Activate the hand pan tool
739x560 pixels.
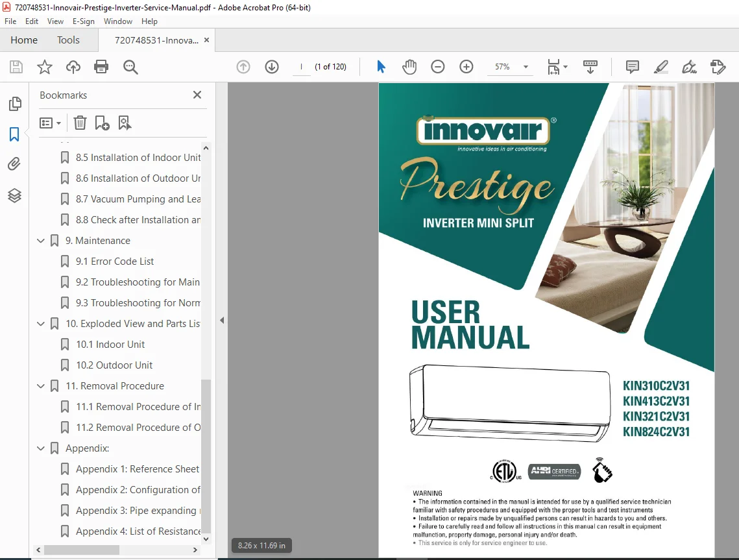409,67
